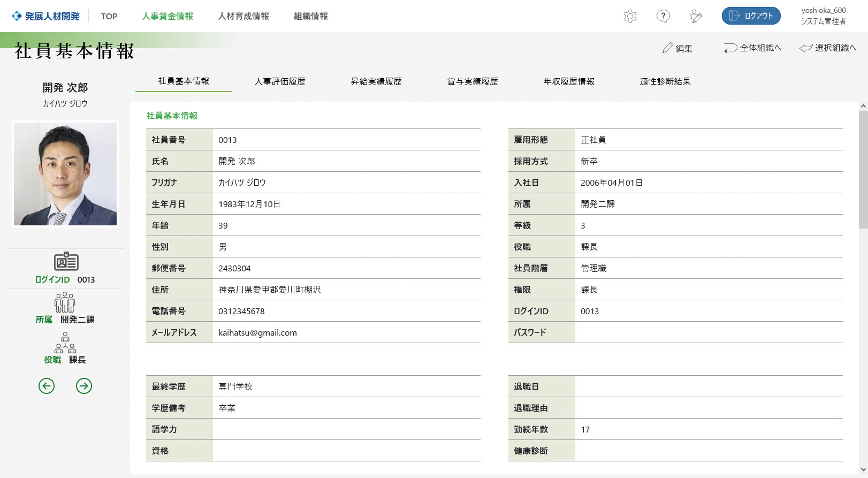Click the login ID card icon
868x478 pixels.
click(x=66, y=262)
